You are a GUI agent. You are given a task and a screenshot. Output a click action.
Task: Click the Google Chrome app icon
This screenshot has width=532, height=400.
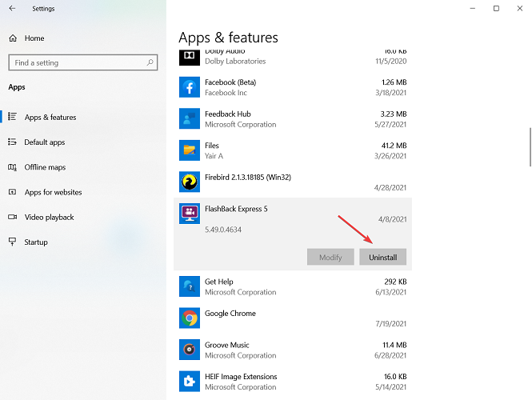click(x=190, y=318)
